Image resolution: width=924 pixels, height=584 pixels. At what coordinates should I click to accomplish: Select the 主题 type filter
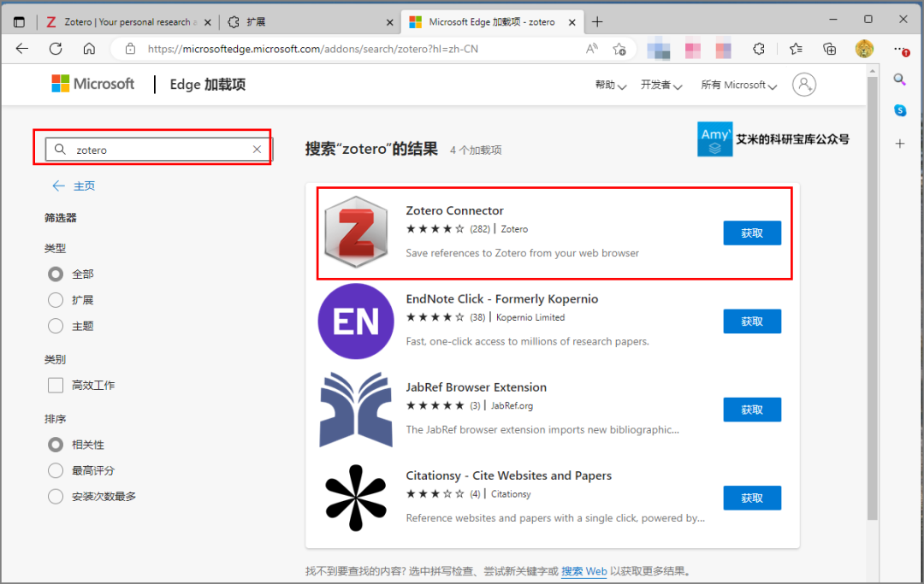56,326
